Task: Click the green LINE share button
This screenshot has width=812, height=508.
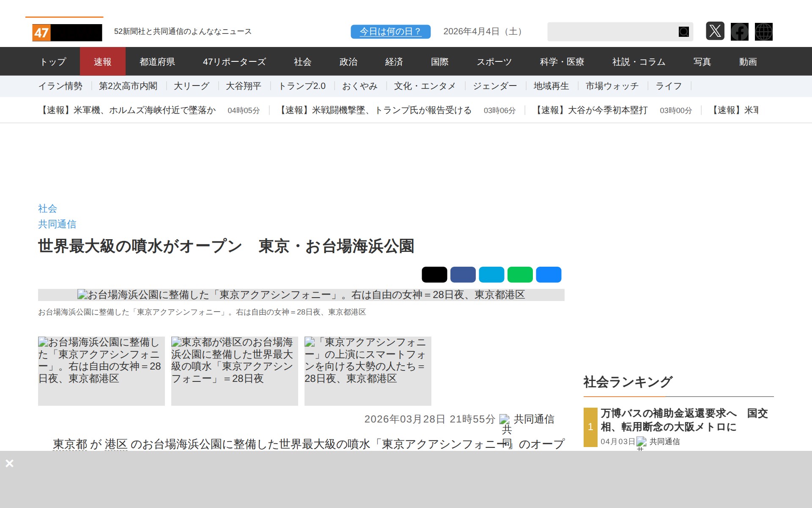Action: pos(520,275)
